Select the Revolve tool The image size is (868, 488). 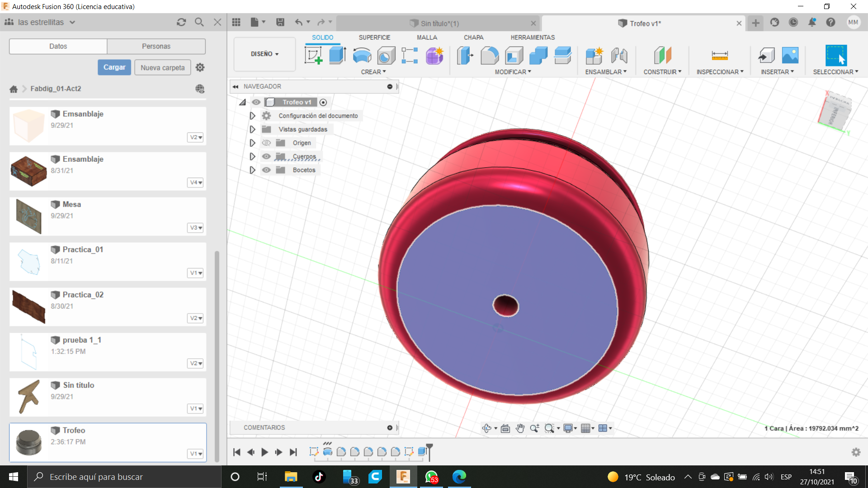tap(362, 56)
